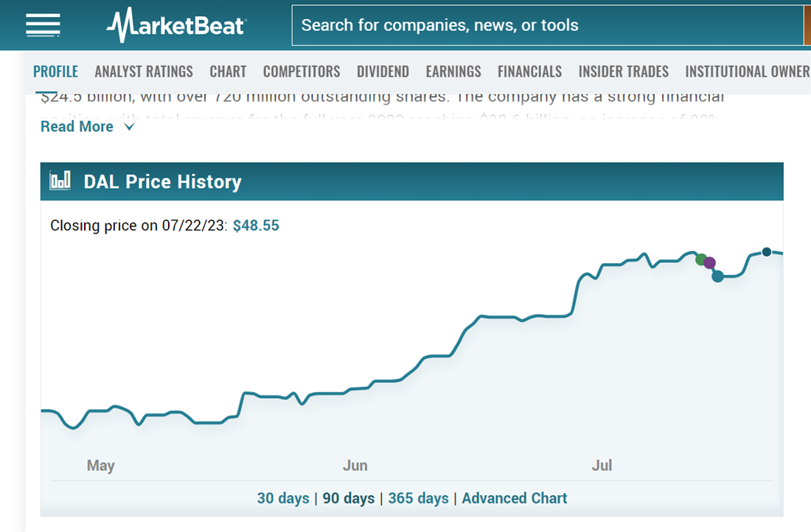Image resolution: width=811 pixels, height=532 pixels.
Task: Click the dark dot near chart end
Action: [x=767, y=252]
